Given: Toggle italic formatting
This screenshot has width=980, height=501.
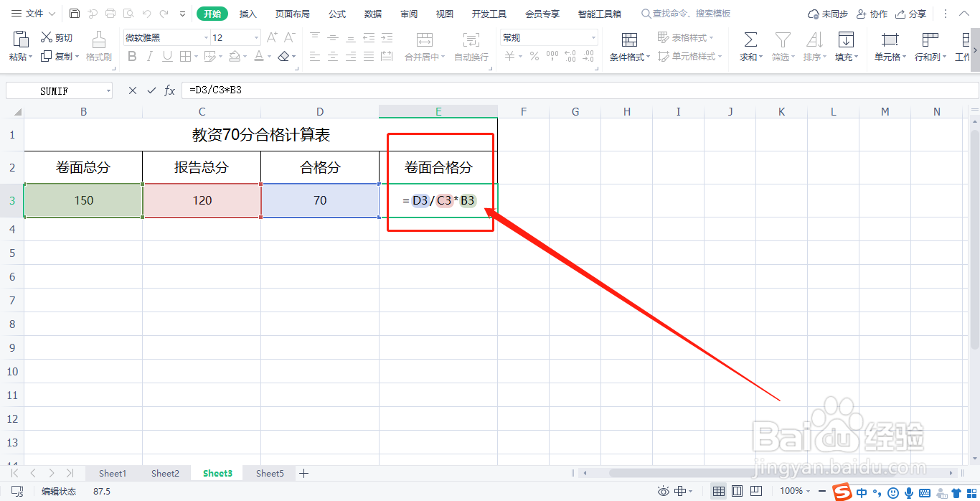Looking at the screenshot, I should tap(149, 56).
